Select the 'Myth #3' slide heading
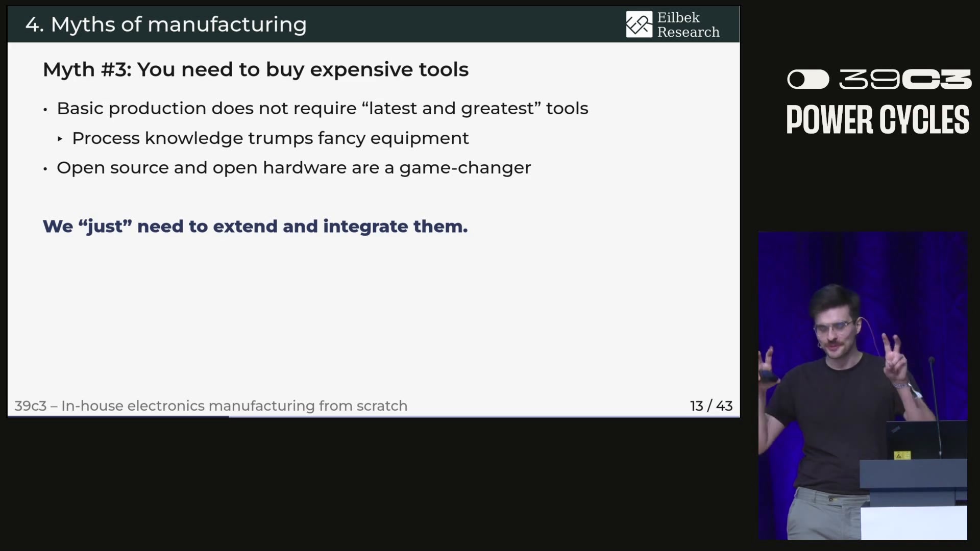980x551 pixels. pyautogui.click(x=255, y=69)
